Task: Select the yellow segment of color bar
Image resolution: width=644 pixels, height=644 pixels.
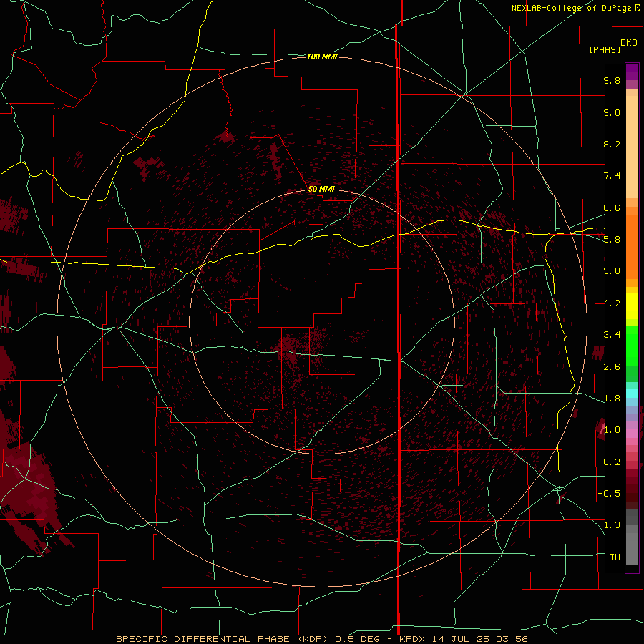Action: [632, 306]
